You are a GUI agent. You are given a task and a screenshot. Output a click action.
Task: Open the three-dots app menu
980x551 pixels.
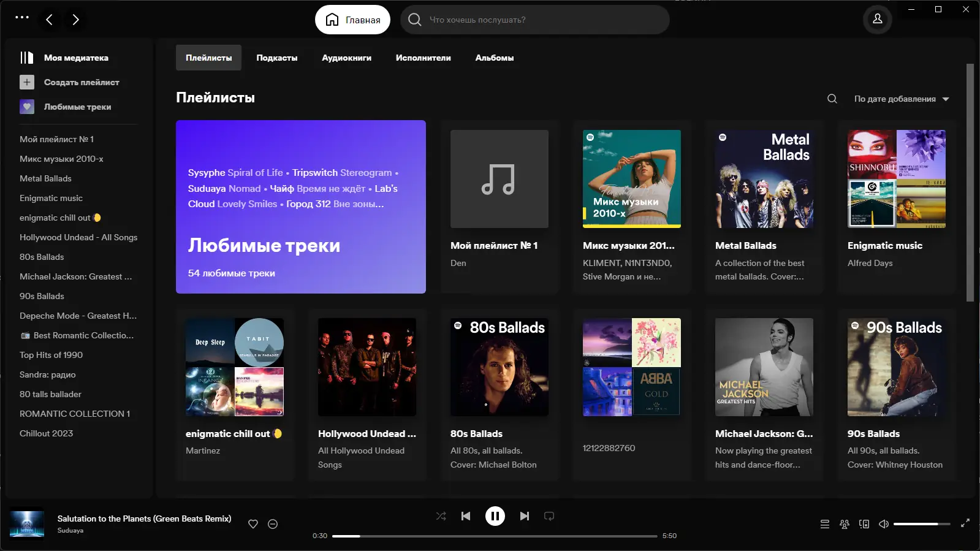[x=22, y=17]
